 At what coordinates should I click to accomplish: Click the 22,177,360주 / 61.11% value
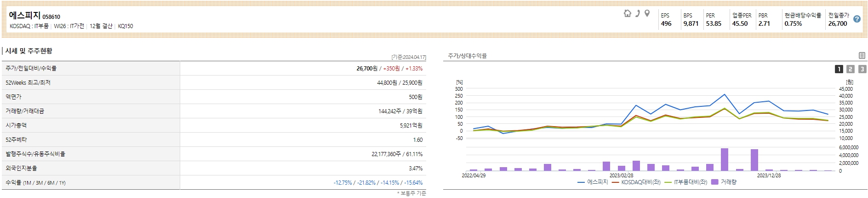tap(397, 154)
